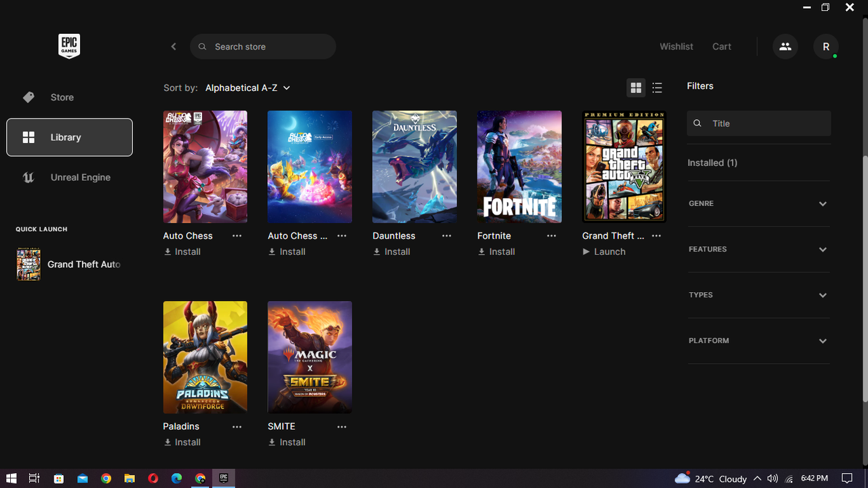Viewport: 868px width, 488px height.
Task: Install the Fortnite game
Action: pos(496,252)
